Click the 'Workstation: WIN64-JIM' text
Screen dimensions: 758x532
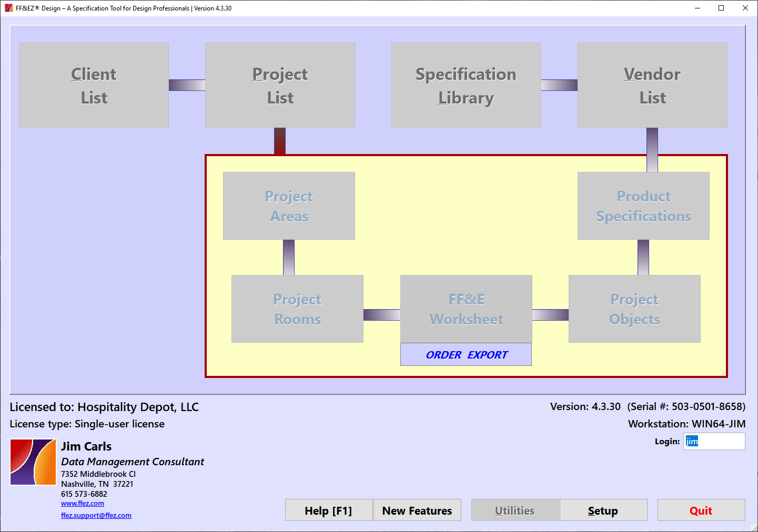click(686, 424)
